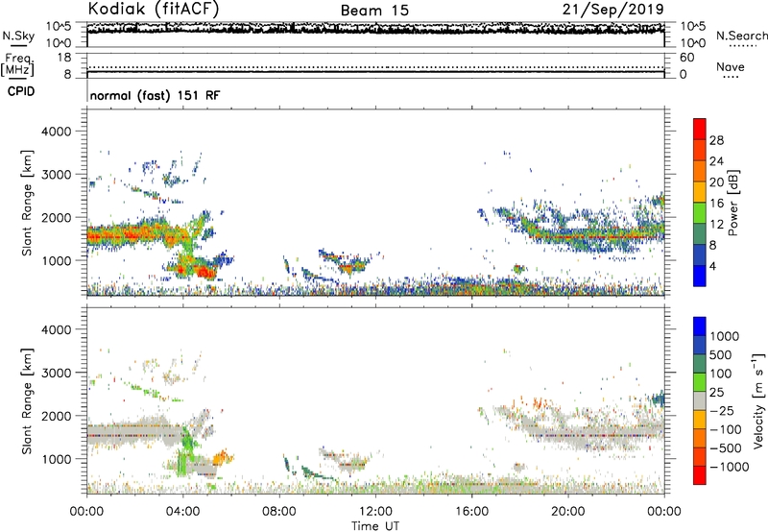The width and height of the screenshot is (768, 532).
Task: Click the "Nave" legend label
Action: [x=730, y=66]
